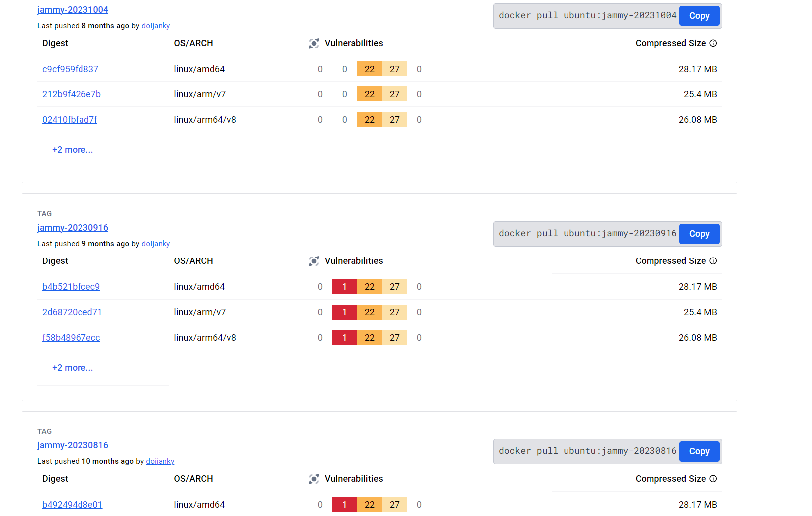812x516 pixels.
Task: Click linux/amd64 in c9cf959fd837 row
Action: [x=199, y=69]
